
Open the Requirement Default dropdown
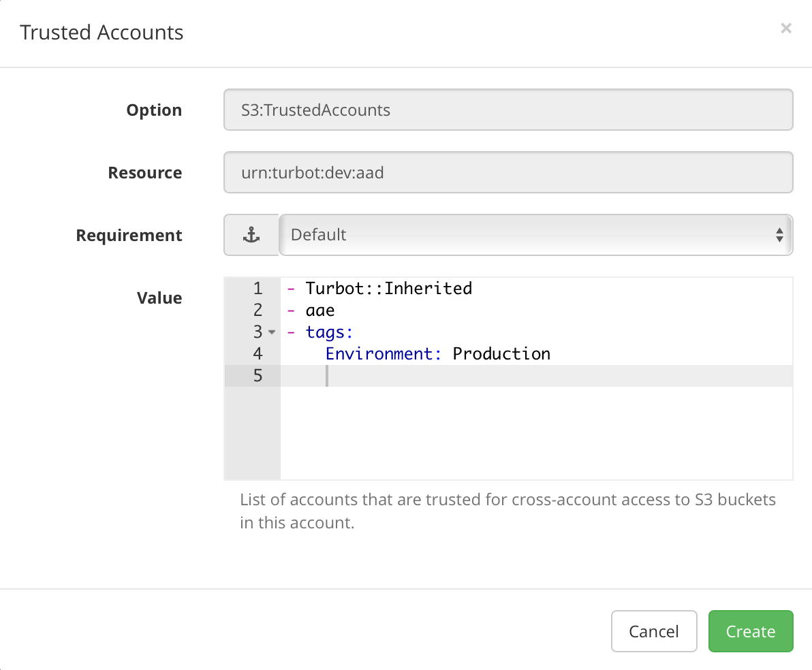click(x=536, y=235)
